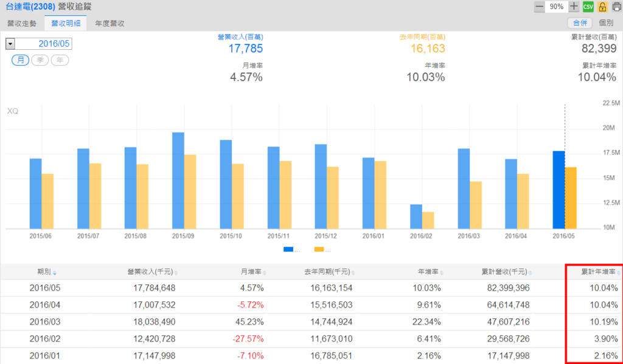The width and height of the screenshot is (623, 364).
Task: Click the 17,785 revenue summary figure
Action: tap(246, 49)
